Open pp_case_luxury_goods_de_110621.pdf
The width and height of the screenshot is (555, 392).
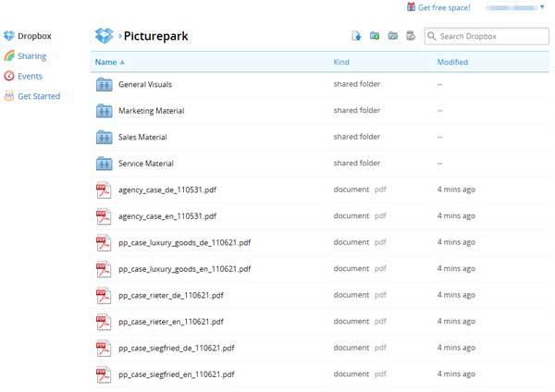[x=185, y=243]
